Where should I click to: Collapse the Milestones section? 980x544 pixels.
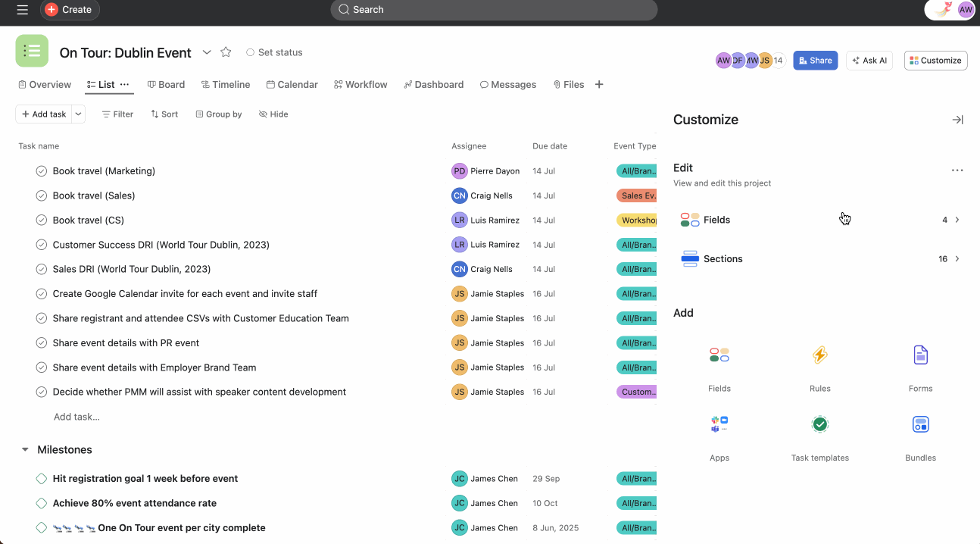[25, 449]
